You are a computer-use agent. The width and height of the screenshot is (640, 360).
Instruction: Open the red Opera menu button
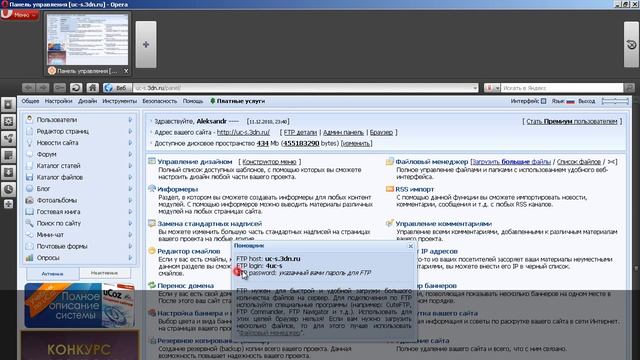point(19,15)
